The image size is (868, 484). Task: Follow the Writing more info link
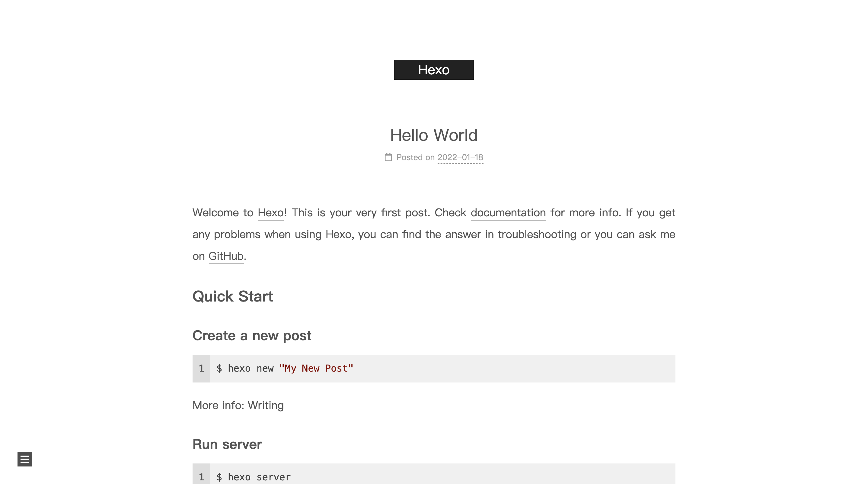coord(266,405)
